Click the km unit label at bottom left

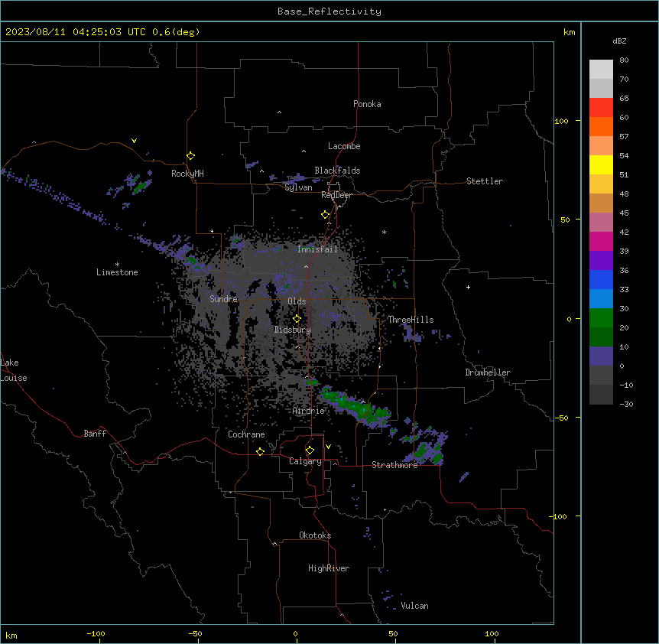click(11, 636)
